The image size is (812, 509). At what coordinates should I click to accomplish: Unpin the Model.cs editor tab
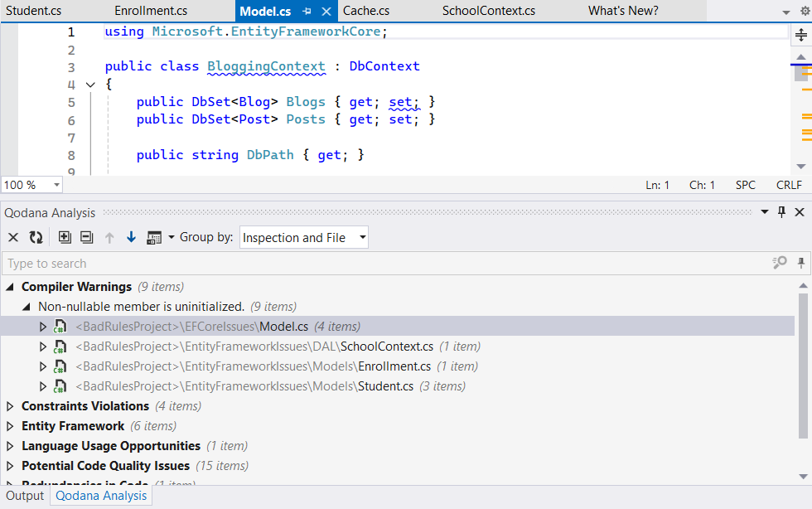306,12
